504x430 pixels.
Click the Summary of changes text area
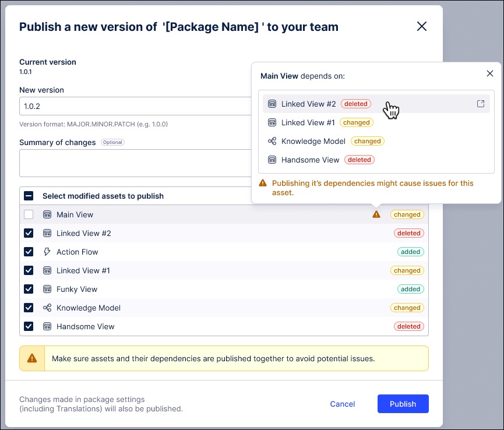[135, 163]
